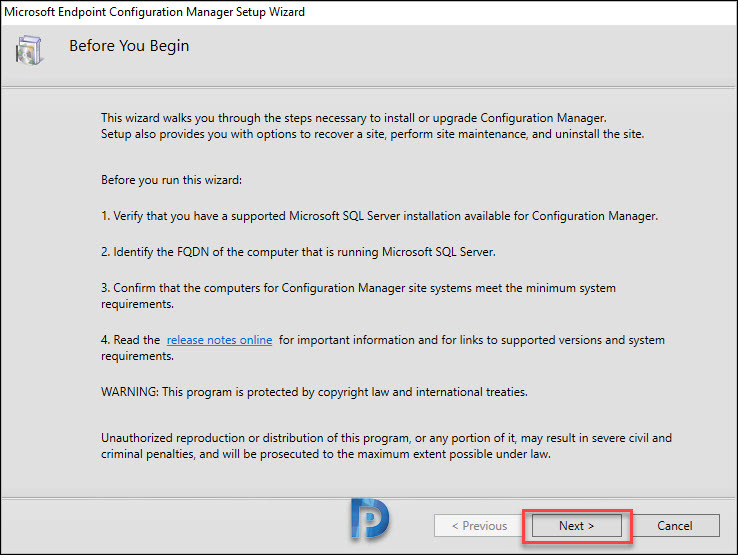The width and height of the screenshot is (738, 555).
Task: Click the line starting 'This wizard walks you through'
Action: pos(354,118)
